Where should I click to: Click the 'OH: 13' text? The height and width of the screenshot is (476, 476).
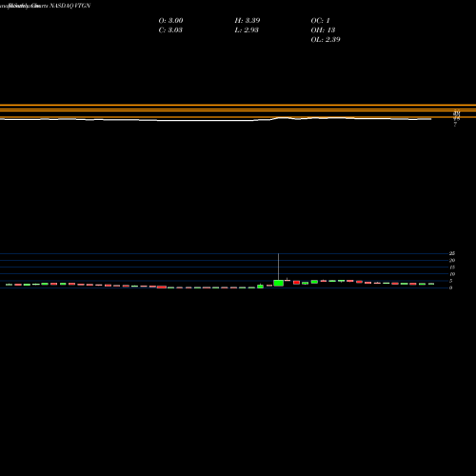pyautogui.click(x=323, y=30)
